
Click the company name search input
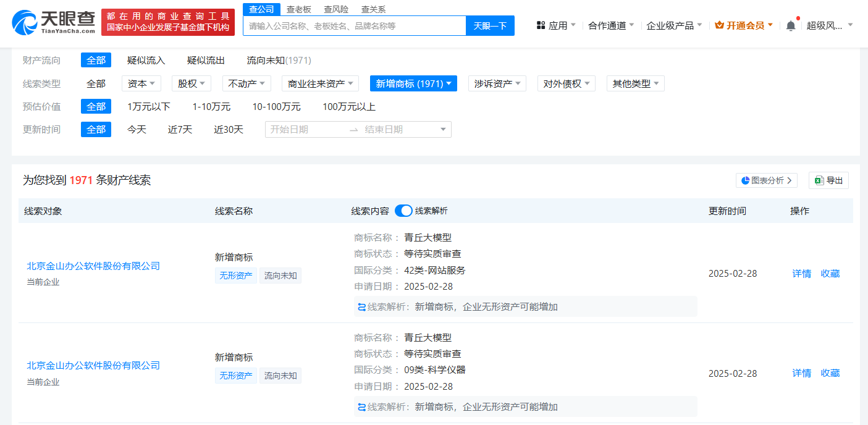click(354, 26)
